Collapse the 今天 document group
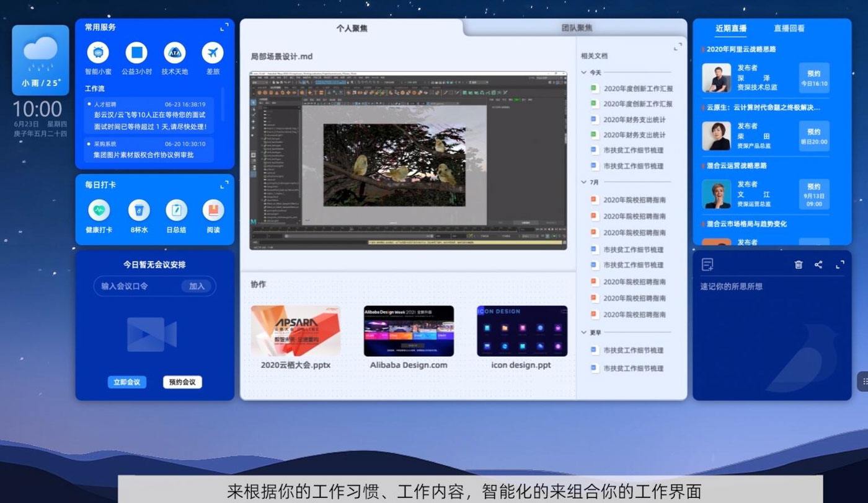 [x=583, y=72]
